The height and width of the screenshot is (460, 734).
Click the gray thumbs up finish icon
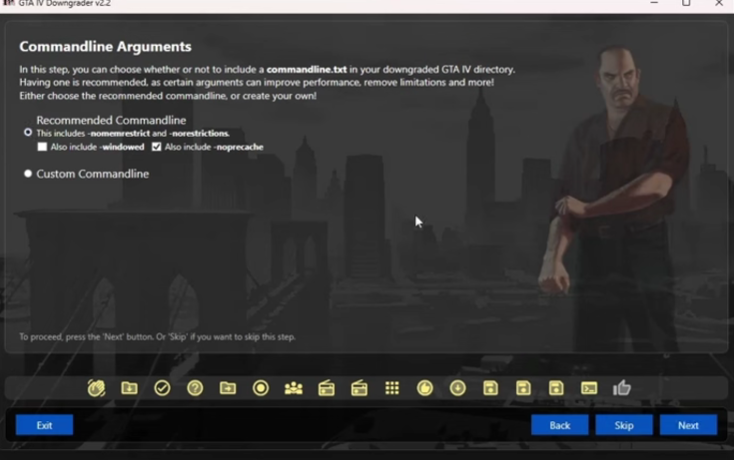coord(622,387)
